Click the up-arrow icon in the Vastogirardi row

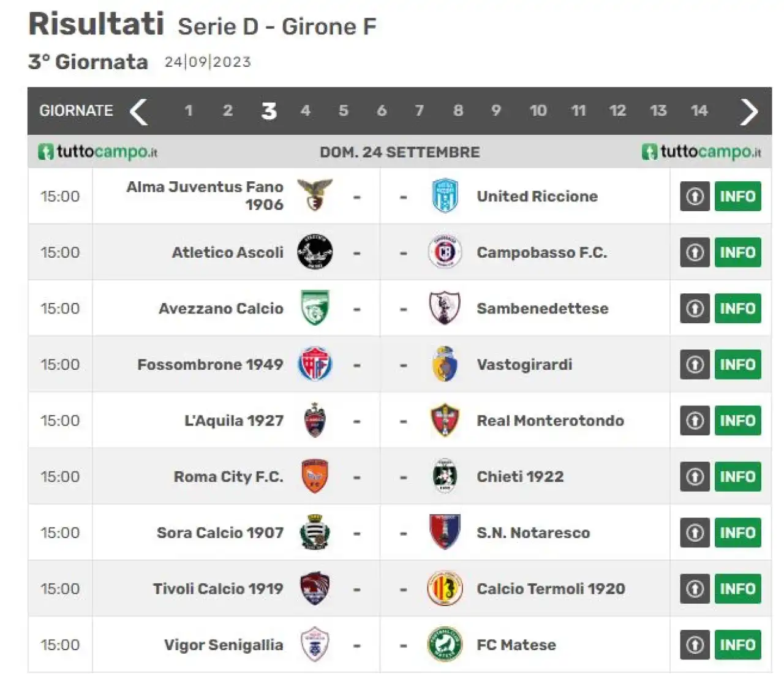coord(695,364)
